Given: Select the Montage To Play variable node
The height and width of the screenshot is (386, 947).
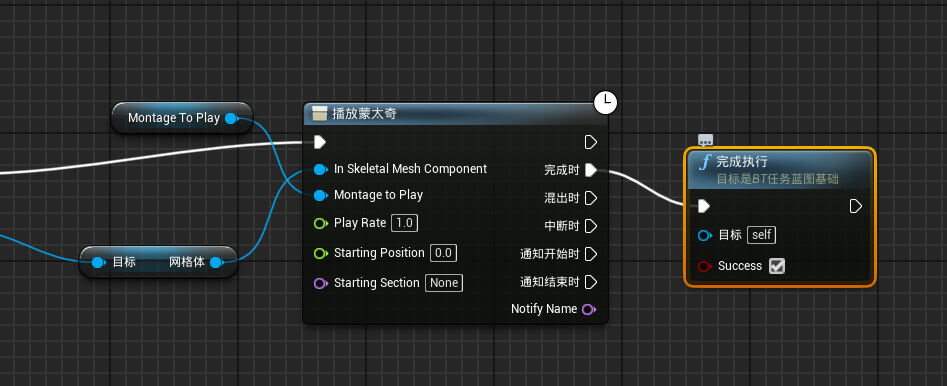Looking at the screenshot, I should click(182, 118).
